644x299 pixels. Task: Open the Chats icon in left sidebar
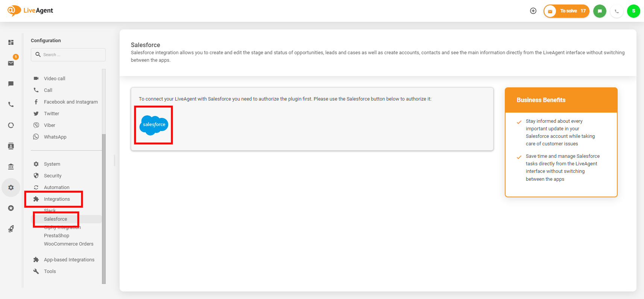(x=11, y=84)
